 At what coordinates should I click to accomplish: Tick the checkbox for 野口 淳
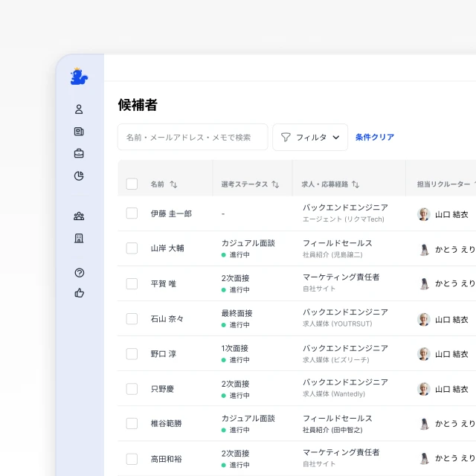point(132,354)
